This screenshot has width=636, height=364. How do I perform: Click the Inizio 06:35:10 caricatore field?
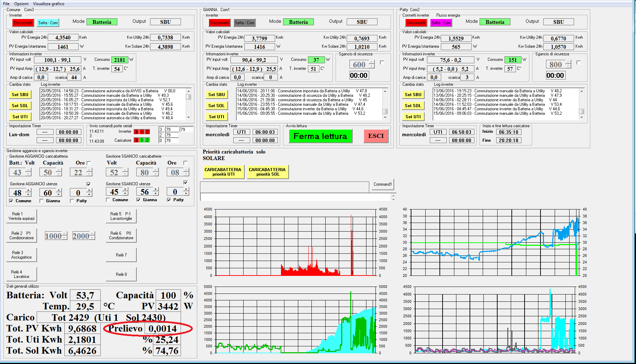click(509, 132)
